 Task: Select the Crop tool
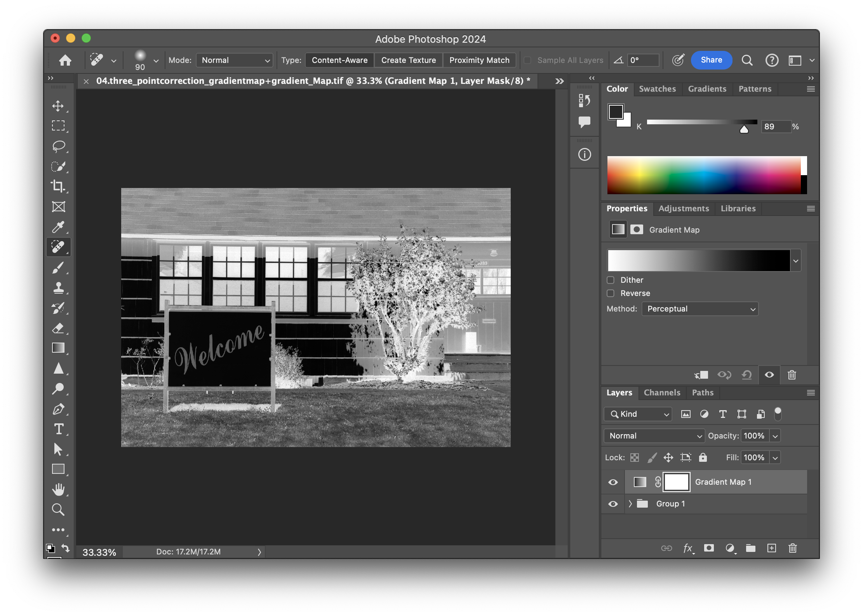58,186
